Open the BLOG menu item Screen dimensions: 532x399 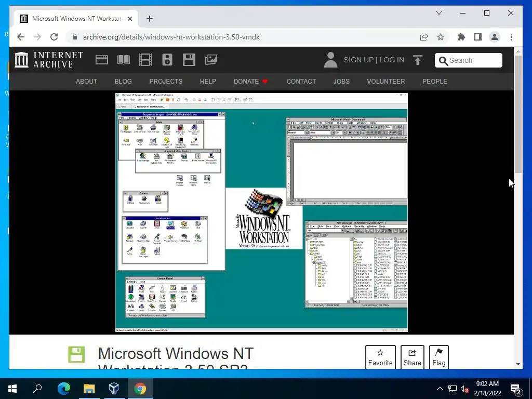[x=123, y=82]
